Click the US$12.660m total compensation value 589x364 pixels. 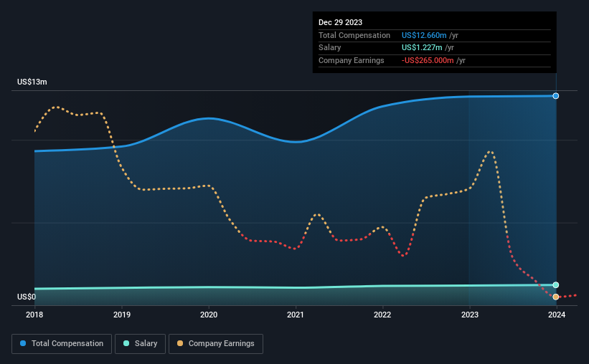424,35
